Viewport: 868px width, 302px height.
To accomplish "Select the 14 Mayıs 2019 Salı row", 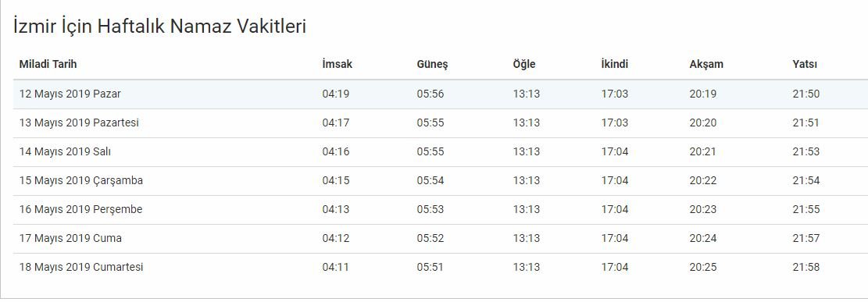I will coord(441,151).
